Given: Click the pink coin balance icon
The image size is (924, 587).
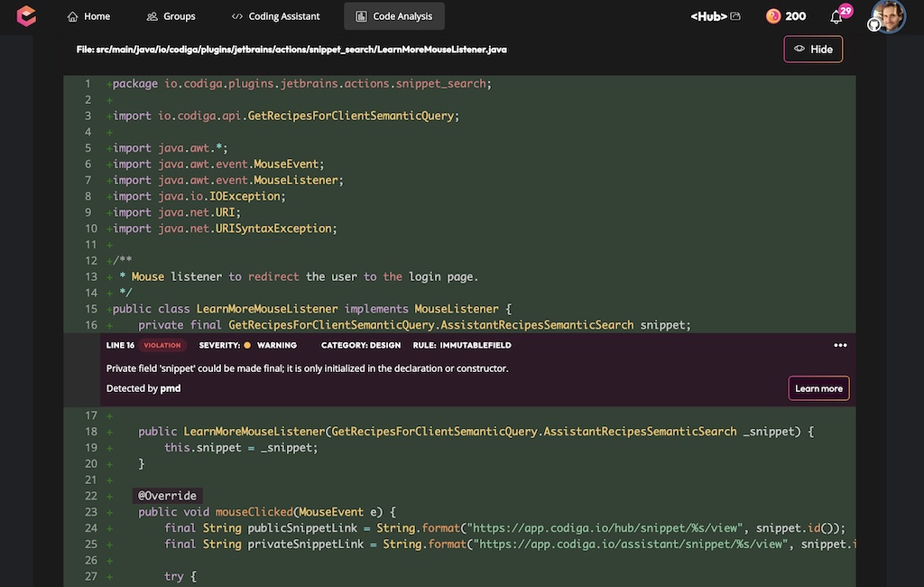Looking at the screenshot, I should coord(772,16).
